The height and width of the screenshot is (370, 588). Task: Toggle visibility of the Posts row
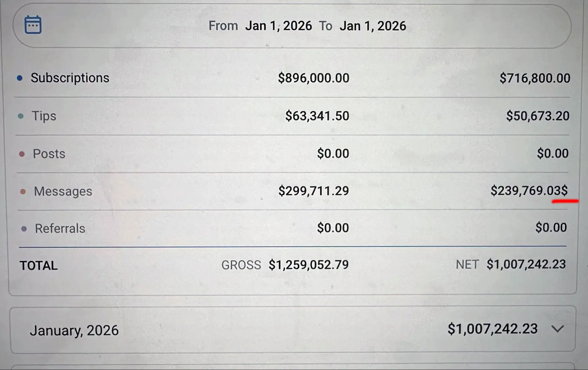pyautogui.click(x=22, y=154)
